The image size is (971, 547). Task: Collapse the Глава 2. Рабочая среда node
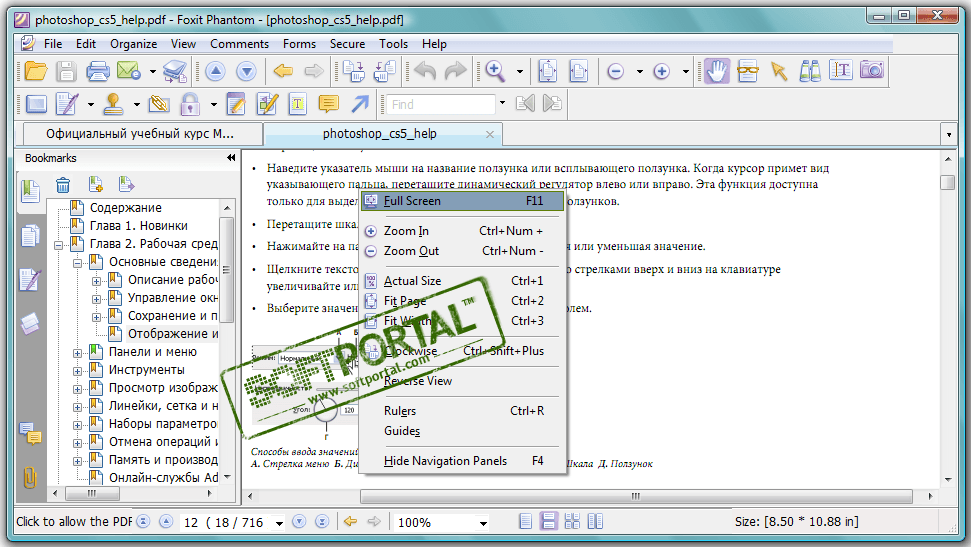click(x=58, y=245)
